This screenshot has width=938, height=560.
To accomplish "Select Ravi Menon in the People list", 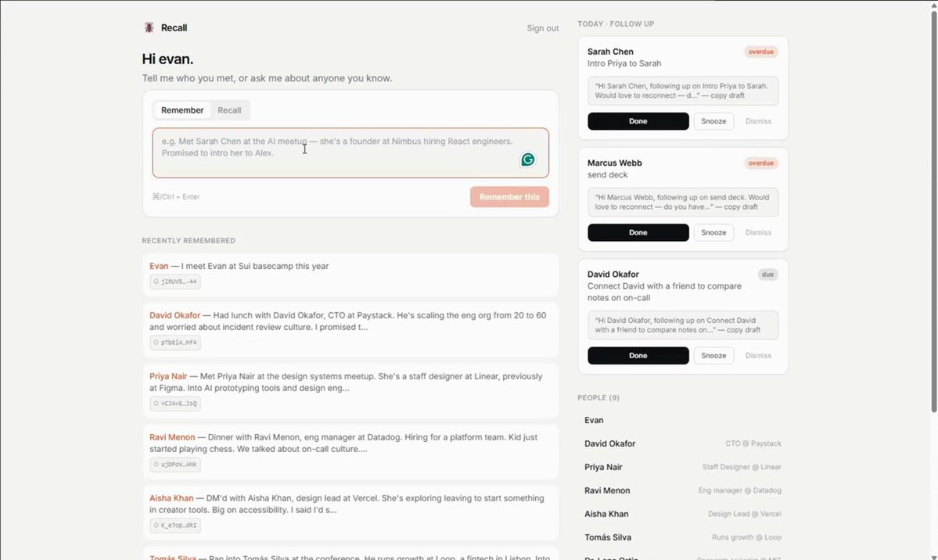I will pos(682,490).
